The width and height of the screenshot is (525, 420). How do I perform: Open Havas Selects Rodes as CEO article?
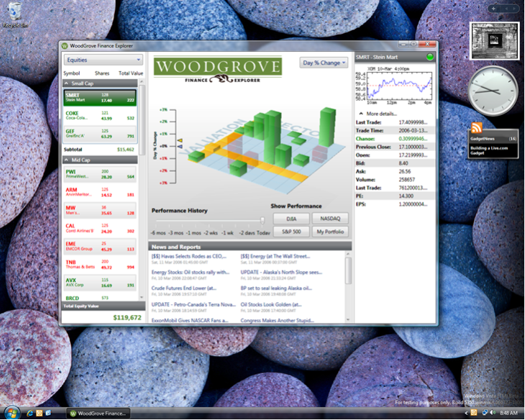pyautogui.click(x=188, y=256)
